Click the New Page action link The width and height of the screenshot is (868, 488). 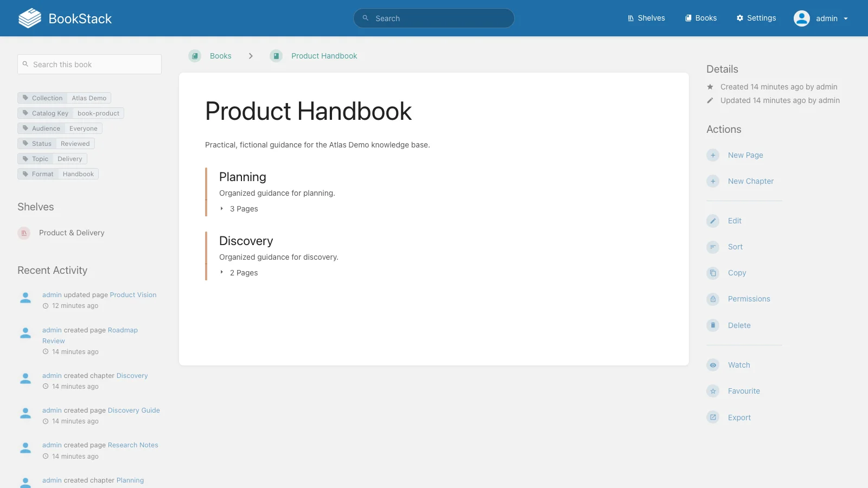[x=745, y=155]
